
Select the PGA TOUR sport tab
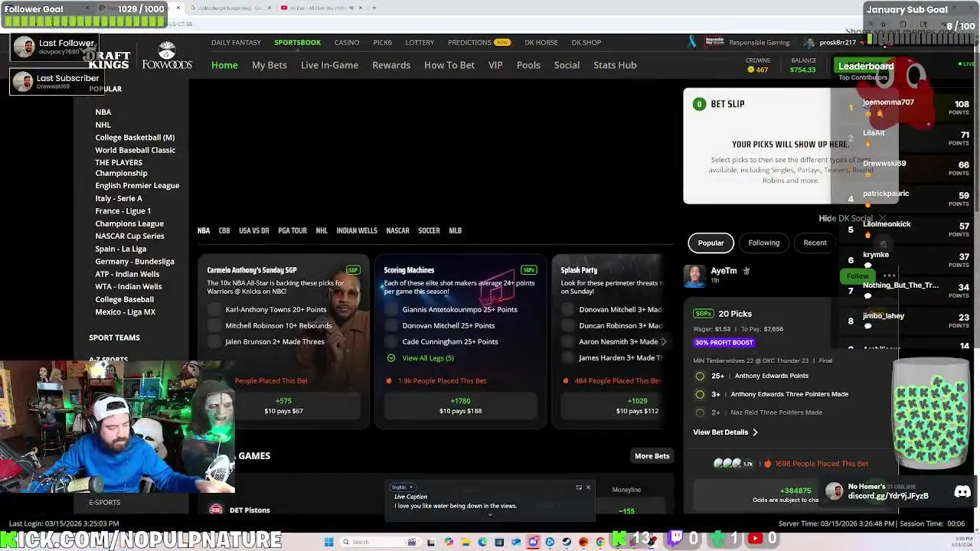tap(292, 230)
